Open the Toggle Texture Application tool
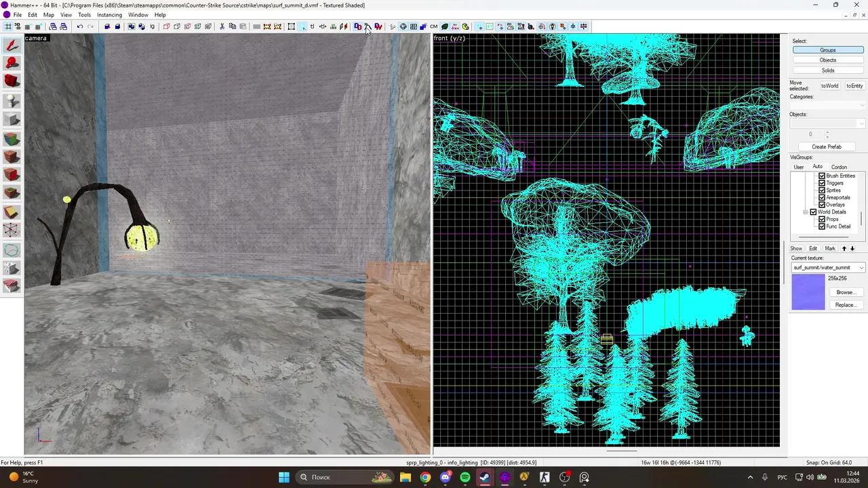Image resolution: width=868 pixels, height=488 pixels. coord(12,138)
